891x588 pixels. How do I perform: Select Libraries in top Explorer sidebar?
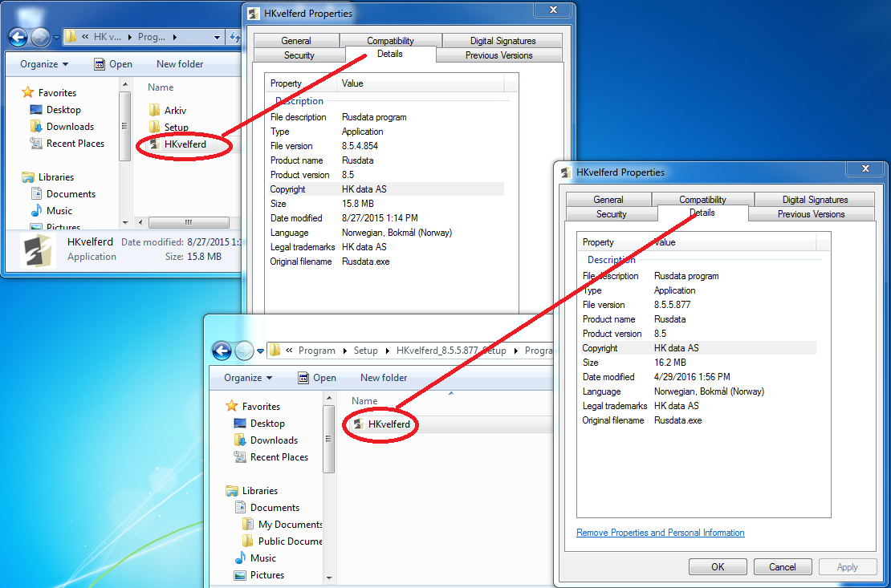pyautogui.click(x=48, y=177)
